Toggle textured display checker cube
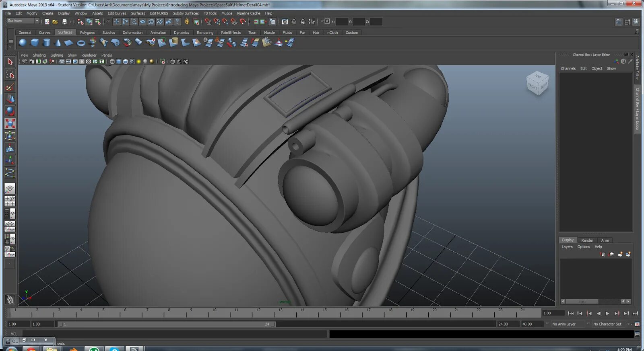The width and height of the screenshot is (644, 351). click(132, 62)
